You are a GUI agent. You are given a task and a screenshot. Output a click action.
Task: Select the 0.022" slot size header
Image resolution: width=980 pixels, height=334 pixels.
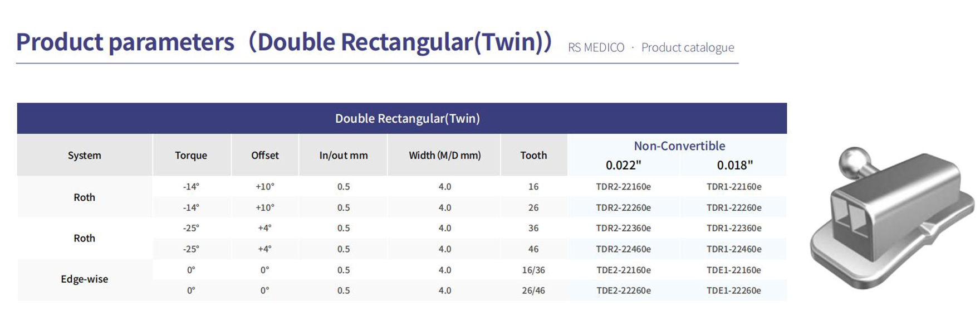tap(623, 165)
